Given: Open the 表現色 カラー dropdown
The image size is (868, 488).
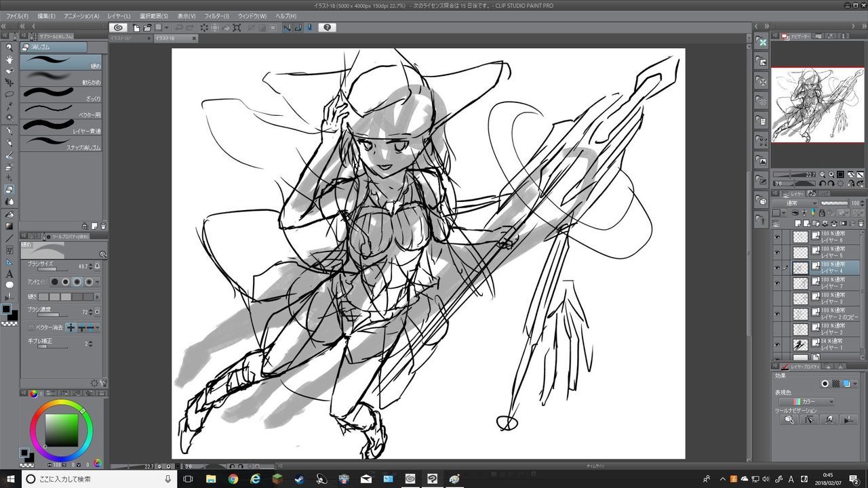Looking at the screenshot, I should tap(807, 401).
